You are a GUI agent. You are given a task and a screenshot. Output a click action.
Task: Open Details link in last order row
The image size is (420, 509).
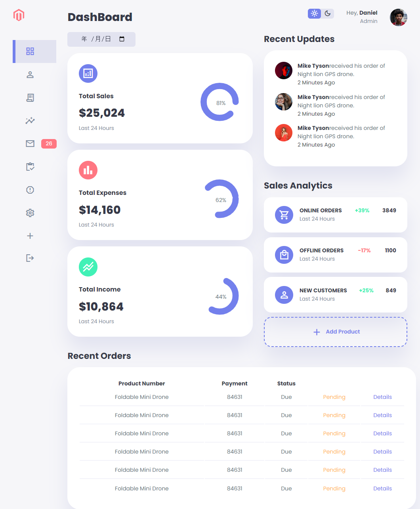point(382,488)
